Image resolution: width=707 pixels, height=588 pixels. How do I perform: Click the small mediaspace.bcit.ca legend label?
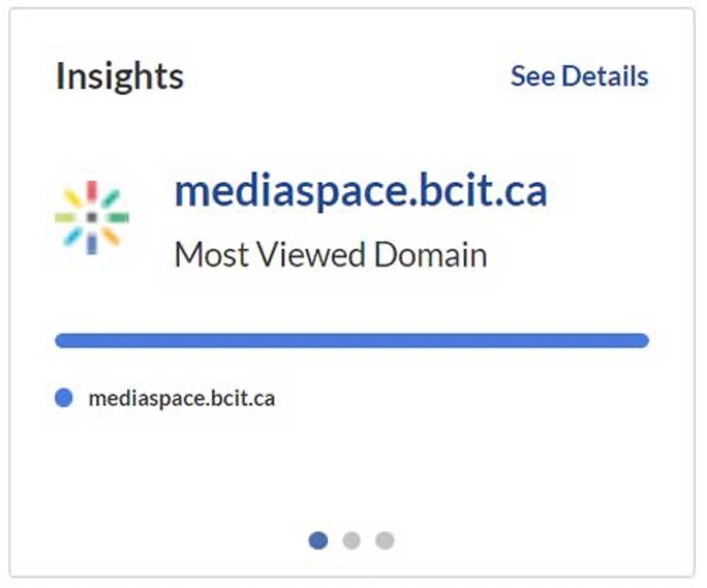tap(182, 399)
